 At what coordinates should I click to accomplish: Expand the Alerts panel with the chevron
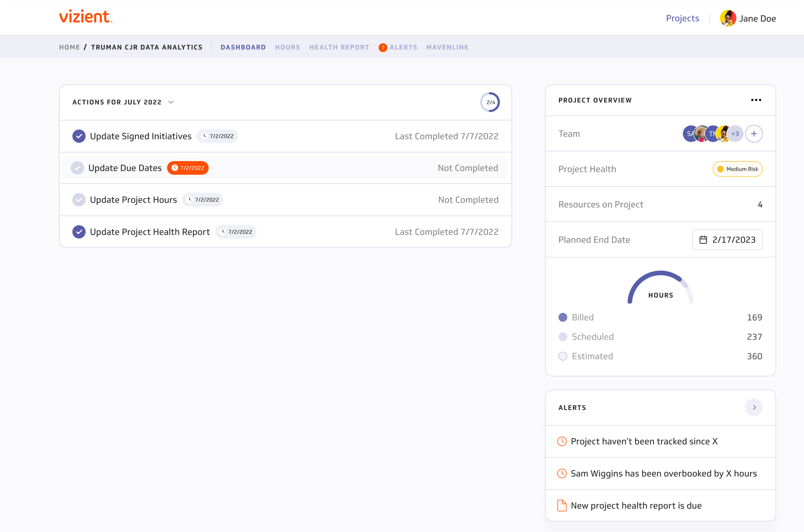pos(754,407)
